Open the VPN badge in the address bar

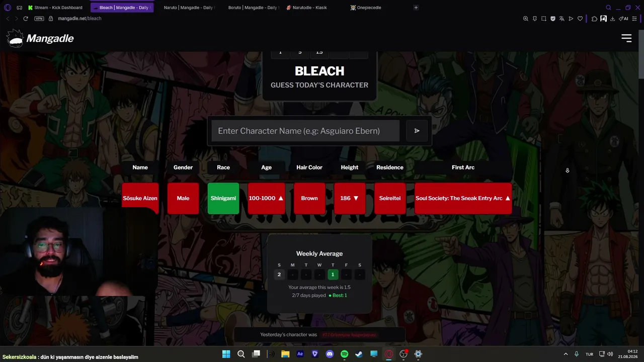(39, 19)
